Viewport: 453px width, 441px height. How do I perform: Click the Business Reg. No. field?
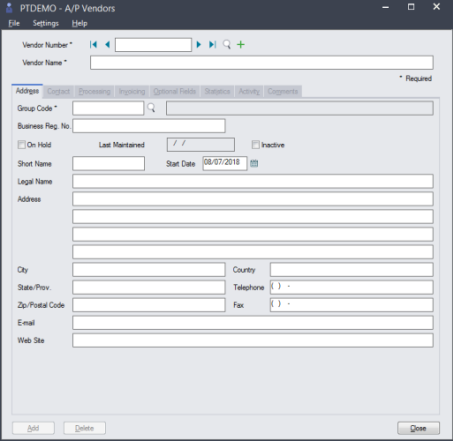[x=149, y=126]
